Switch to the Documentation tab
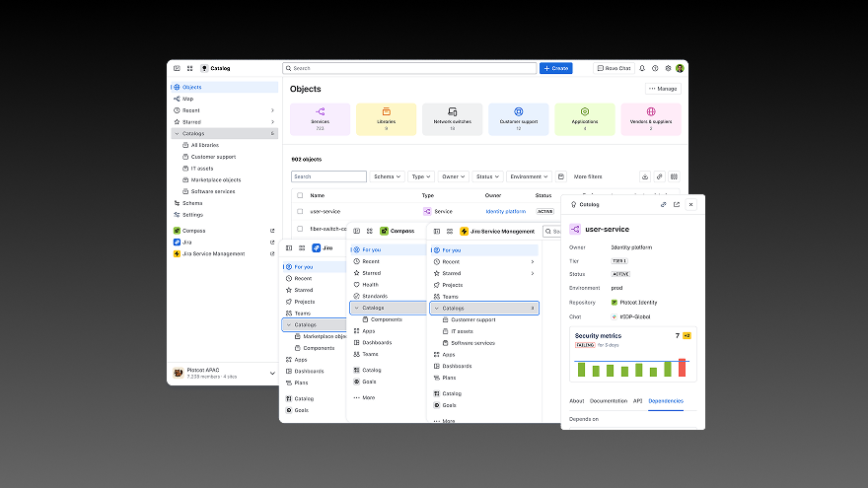 (x=609, y=401)
